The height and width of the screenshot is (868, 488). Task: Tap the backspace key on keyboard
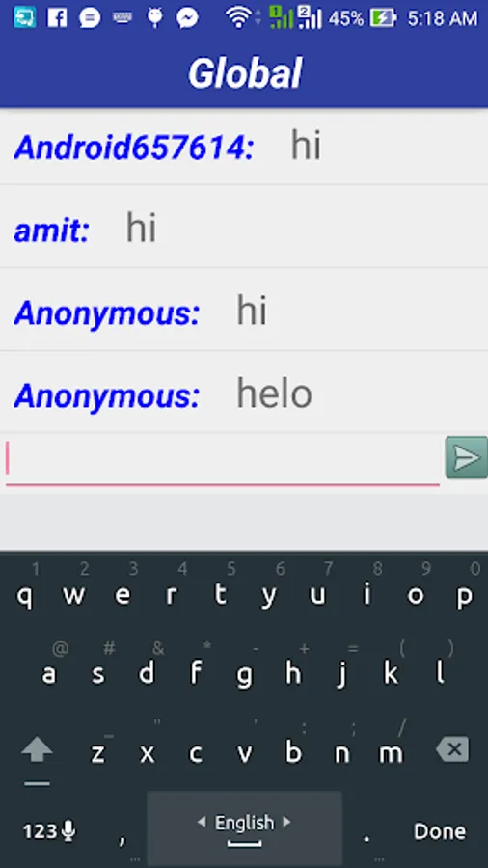pos(452,750)
